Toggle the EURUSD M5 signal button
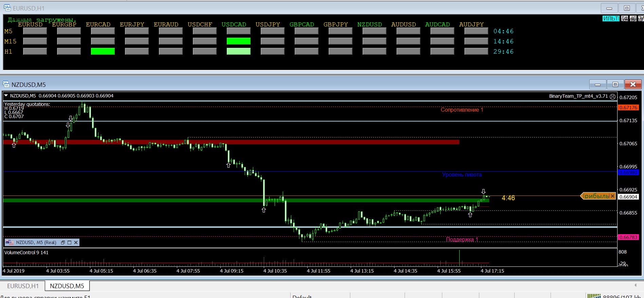The image size is (644, 298). click(x=35, y=31)
